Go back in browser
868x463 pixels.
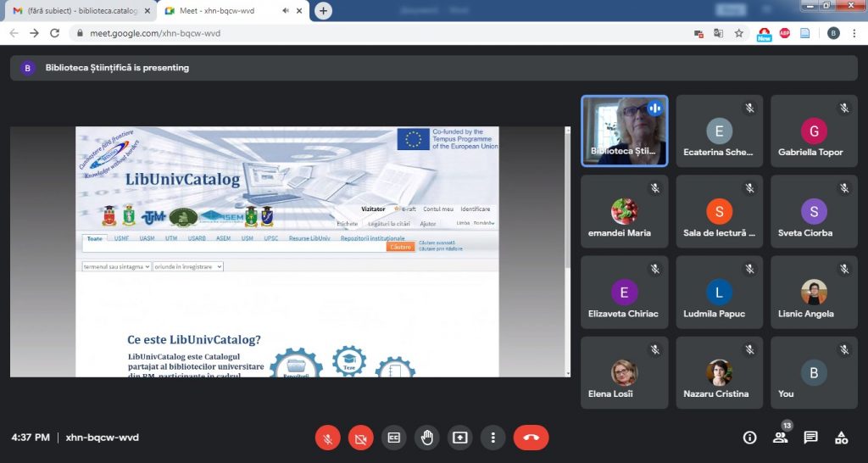tap(14, 33)
